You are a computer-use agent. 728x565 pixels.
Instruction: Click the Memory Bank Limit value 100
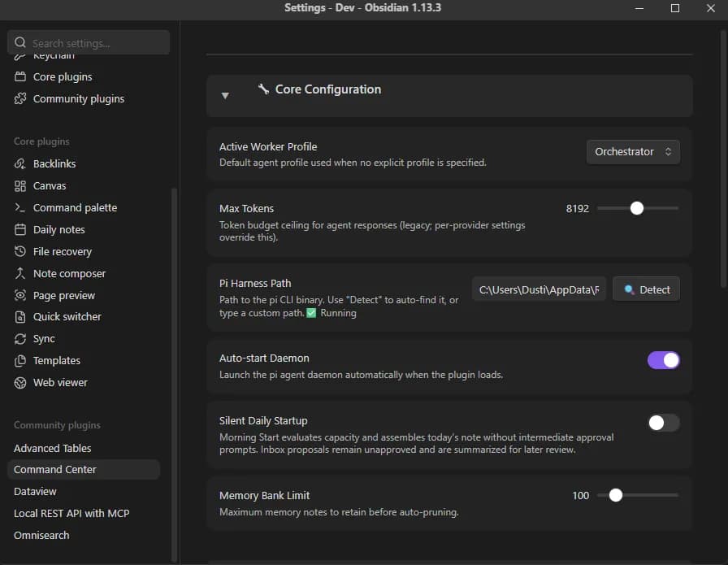coord(580,496)
